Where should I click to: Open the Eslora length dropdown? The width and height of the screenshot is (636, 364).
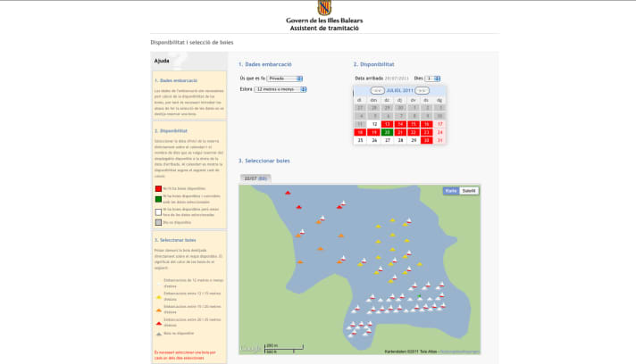280,89
